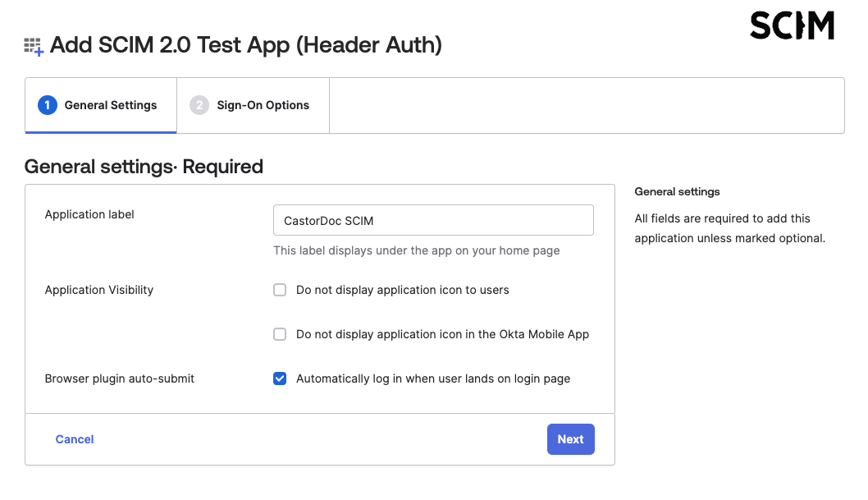The height and width of the screenshot is (500, 868).
Task: Click the step 2 number badge
Action: point(199,105)
